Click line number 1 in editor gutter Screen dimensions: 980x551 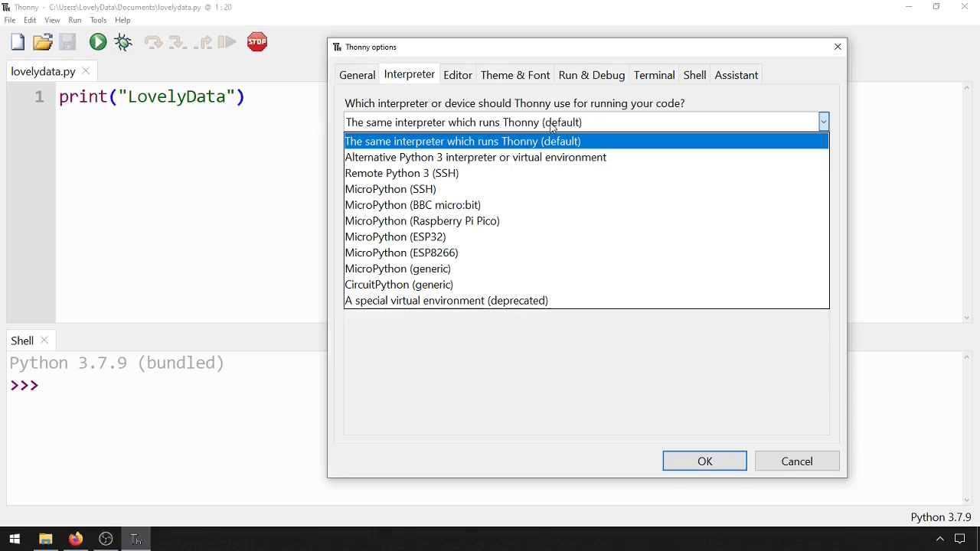(39, 96)
